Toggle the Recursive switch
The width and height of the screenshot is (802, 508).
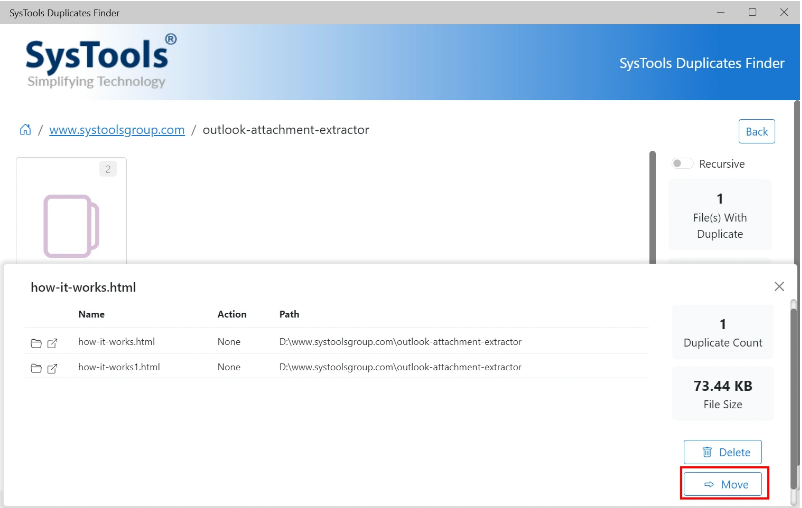tap(682, 164)
